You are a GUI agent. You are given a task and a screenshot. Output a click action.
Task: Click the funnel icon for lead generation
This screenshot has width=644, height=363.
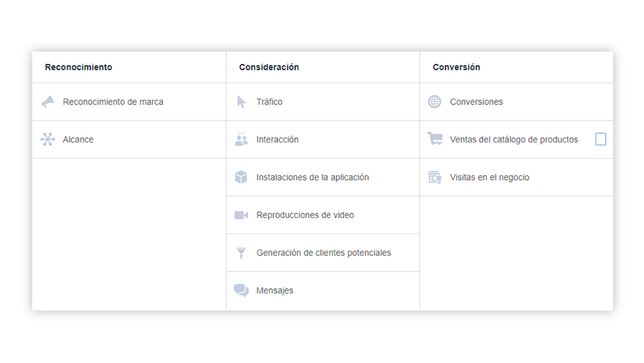click(x=241, y=253)
